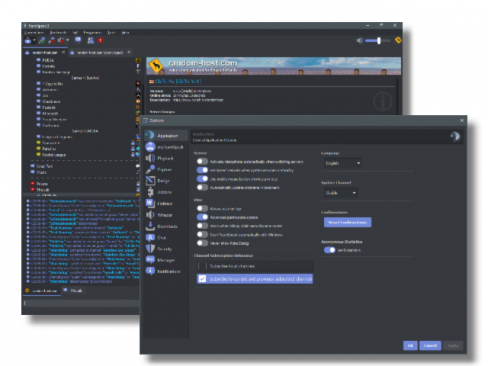Confirm options with the OK button
The height and width of the screenshot is (366, 488).
coord(410,346)
